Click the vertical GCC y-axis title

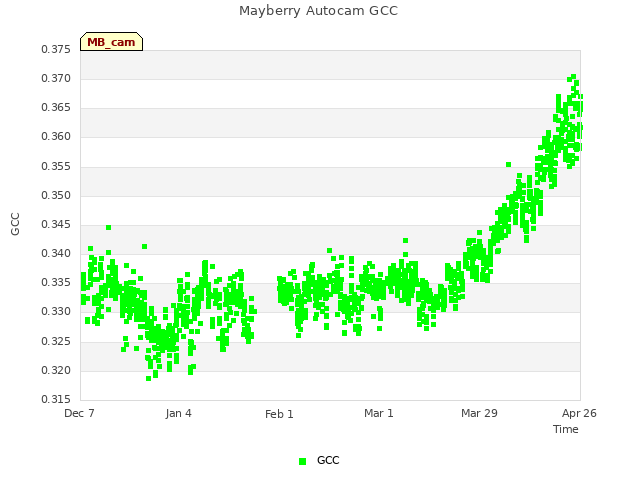(15, 224)
